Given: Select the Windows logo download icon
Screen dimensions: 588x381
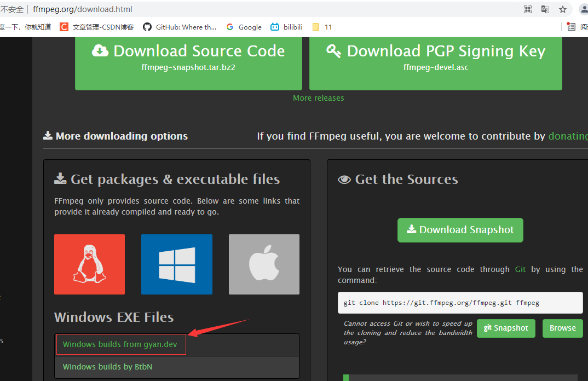Looking at the screenshot, I should 176,264.
